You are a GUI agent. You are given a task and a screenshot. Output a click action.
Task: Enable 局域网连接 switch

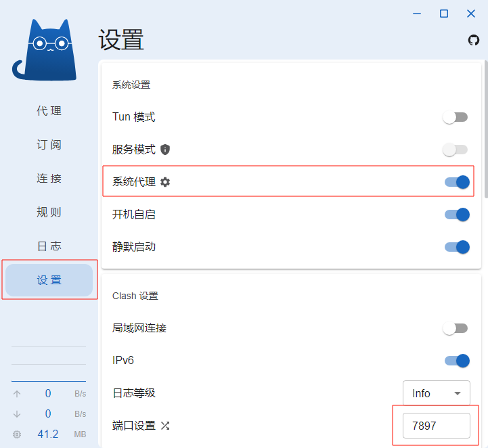(x=456, y=328)
